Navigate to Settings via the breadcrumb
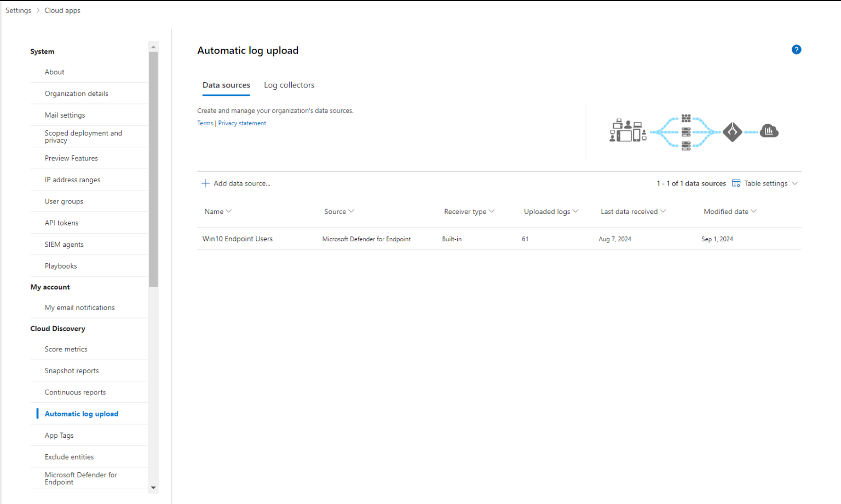 tap(18, 10)
